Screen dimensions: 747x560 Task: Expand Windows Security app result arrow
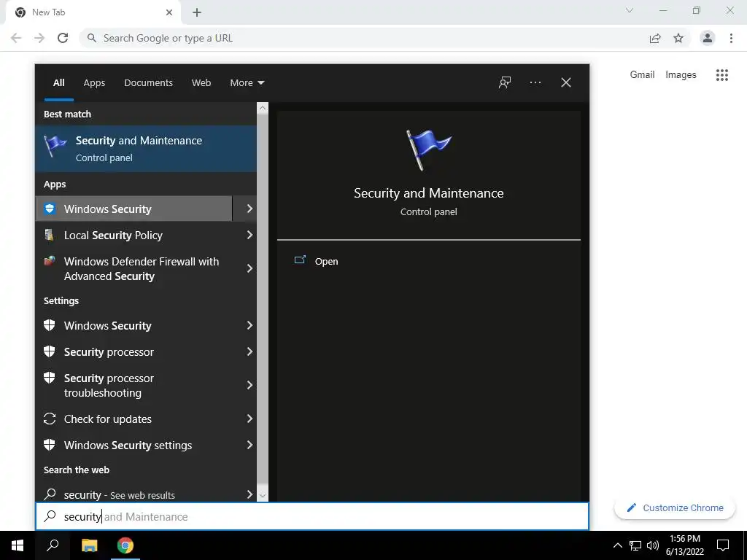249,209
